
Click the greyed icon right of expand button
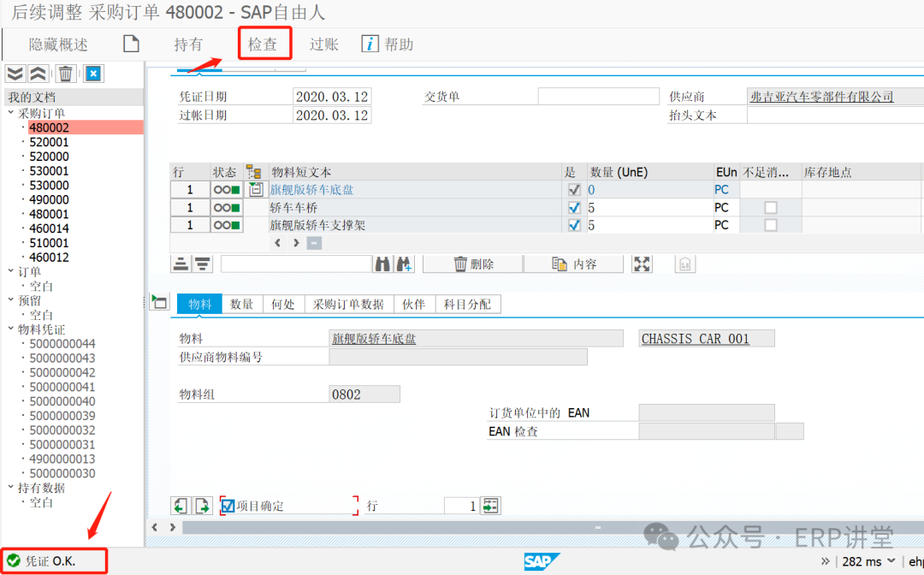684,264
